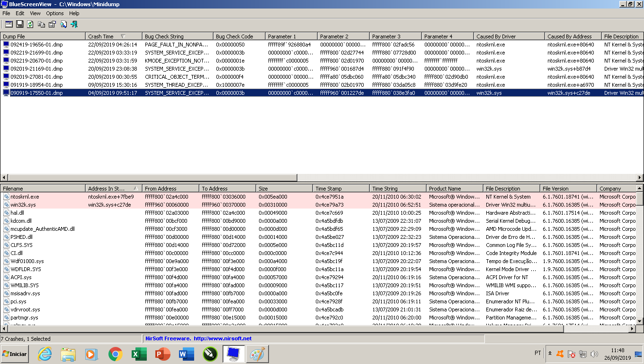This screenshot has width=644, height=364.
Task: Open the Help menu
Action: (74, 13)
